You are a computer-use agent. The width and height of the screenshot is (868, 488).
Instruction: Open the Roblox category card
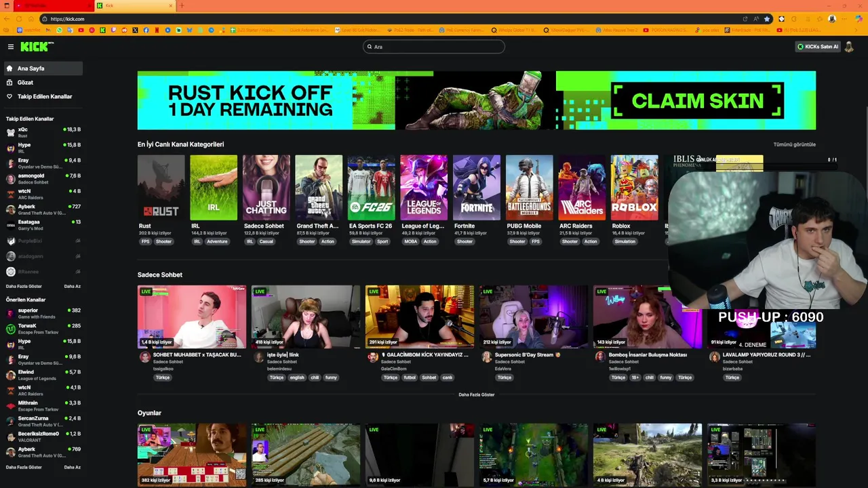[634, 188]
